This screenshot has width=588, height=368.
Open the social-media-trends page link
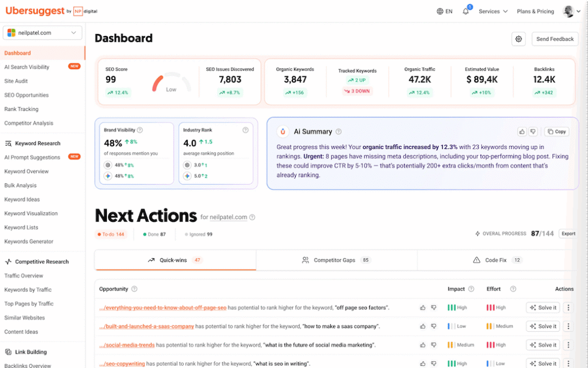click(127, 345)
